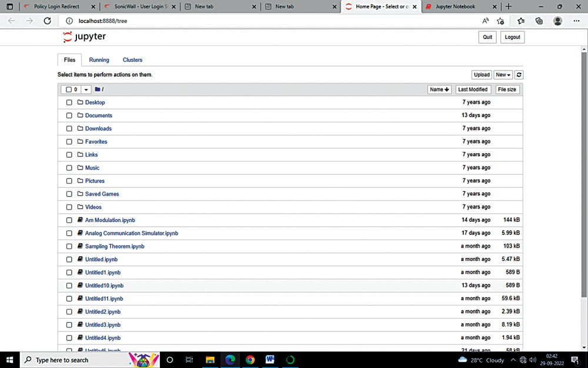Image resolution: width=588 pixels, height=368 pixels.
Task: Open Chrome from the taskbar
Action: (250, 360)
